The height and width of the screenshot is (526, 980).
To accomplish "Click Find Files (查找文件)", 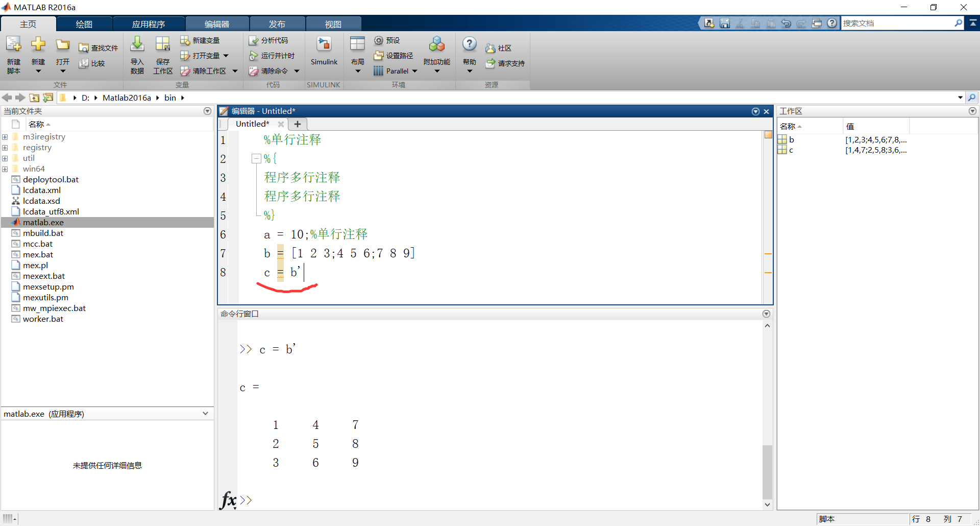I will click(99, 48).
